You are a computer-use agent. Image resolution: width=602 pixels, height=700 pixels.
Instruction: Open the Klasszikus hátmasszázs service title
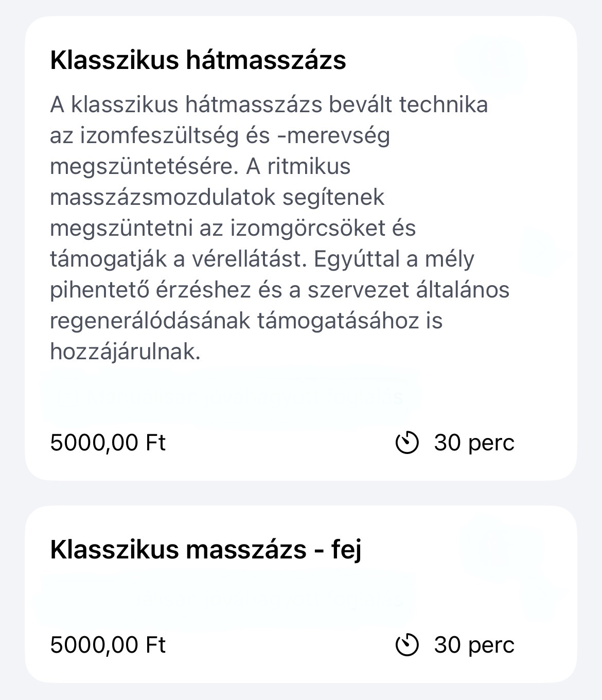click(x=198, y=60)
